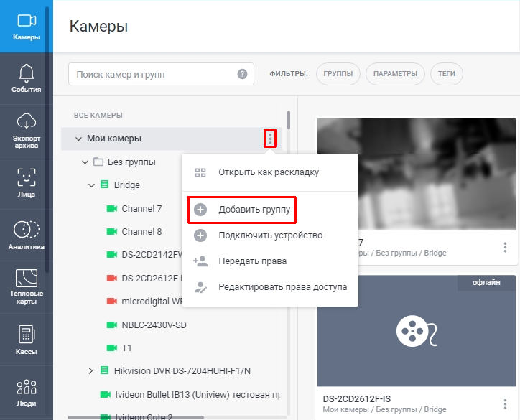
Task: Select Ivideon Bullet IB13 (Uniview) row
Action: tap(198, 394)
